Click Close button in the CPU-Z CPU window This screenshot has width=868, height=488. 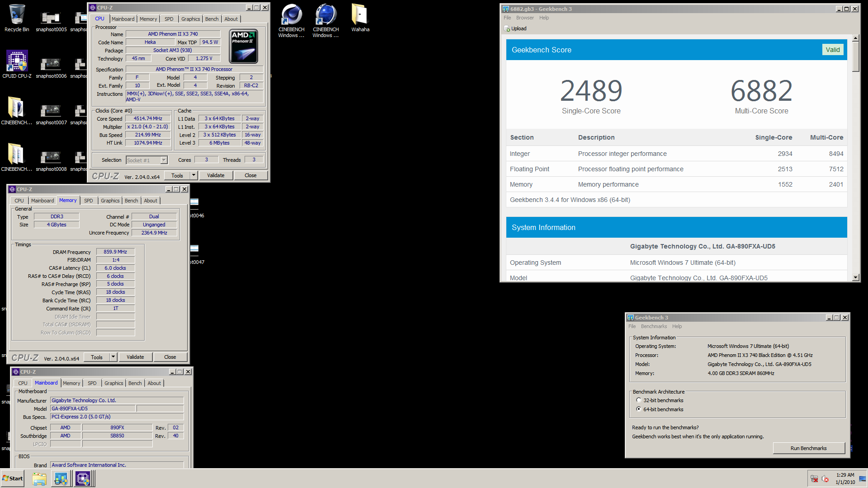(x=250, y=175)
